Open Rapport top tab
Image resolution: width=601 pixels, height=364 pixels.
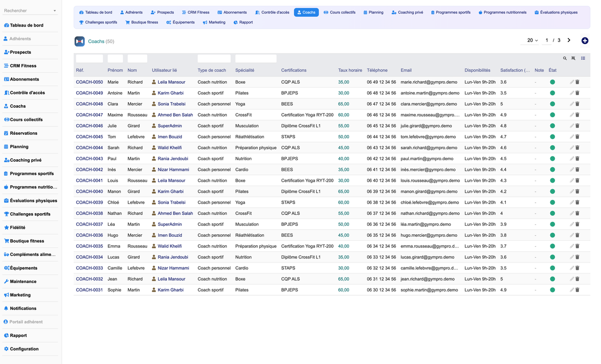coord(243,23)
